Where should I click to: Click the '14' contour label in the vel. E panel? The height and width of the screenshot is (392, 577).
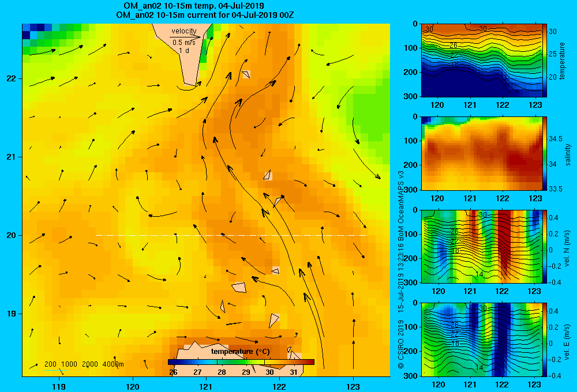[x=479, y=367]
